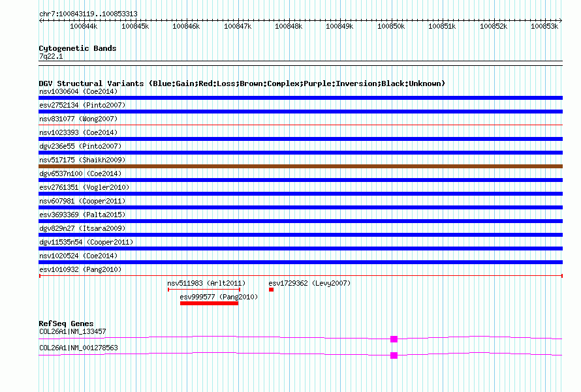This screenshot has width=581, height=392.
Task: Select the nsv607981 (Cooper2011) variant label
Action: click(82, 201)
